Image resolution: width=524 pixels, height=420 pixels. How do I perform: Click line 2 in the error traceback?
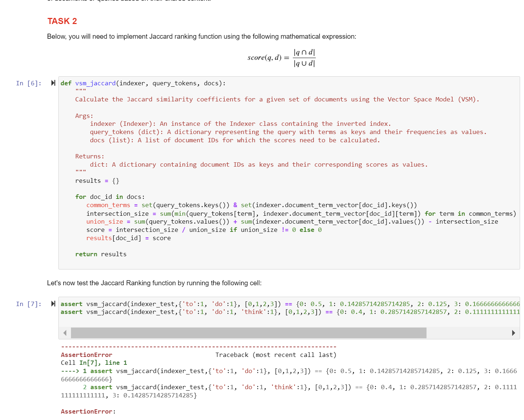coord(251,387)
